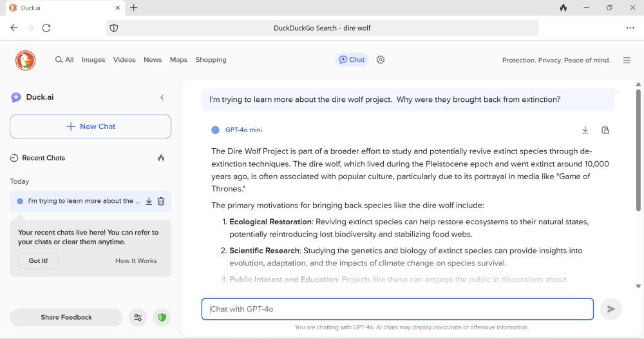Open the hamburger side menu
Screen dimensions: 644x339
click(627, 61)
